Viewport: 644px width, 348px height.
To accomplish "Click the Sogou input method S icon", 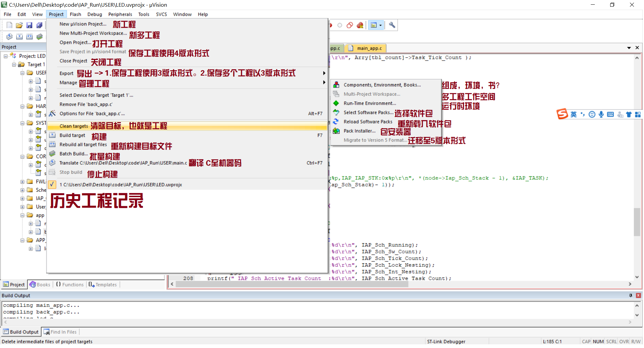I will pos(562,114).
